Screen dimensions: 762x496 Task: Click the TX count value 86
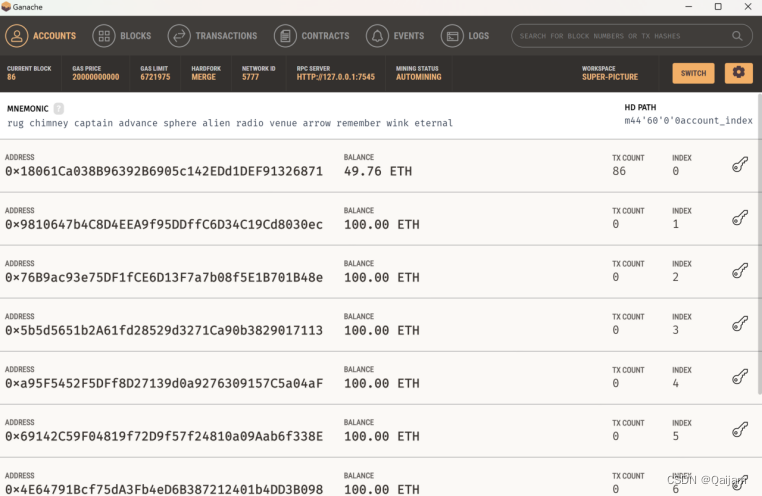[619, 171]
